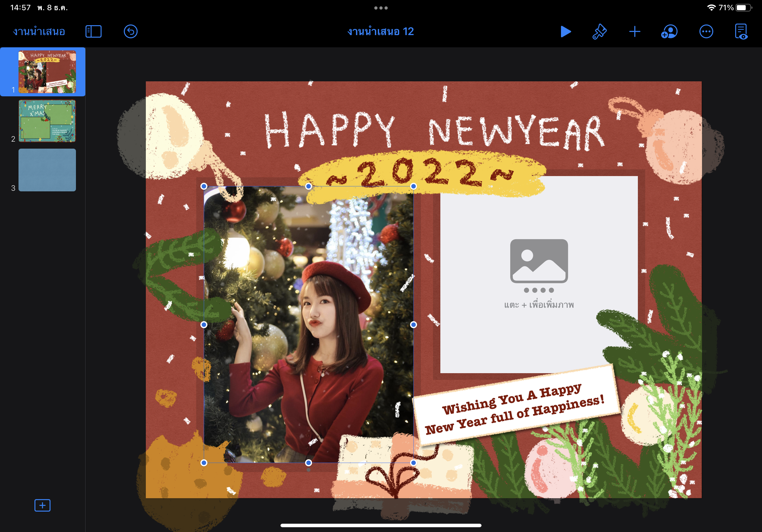Select slide 1 thumbnail Happy Newyear
The width and height of the screenshot is (762, 532).
(47, 72)
